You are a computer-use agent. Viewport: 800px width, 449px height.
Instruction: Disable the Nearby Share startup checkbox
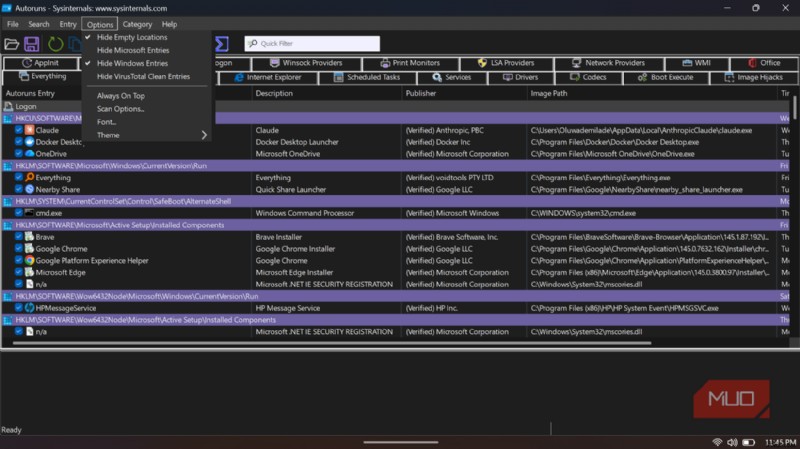coord(19,189)
